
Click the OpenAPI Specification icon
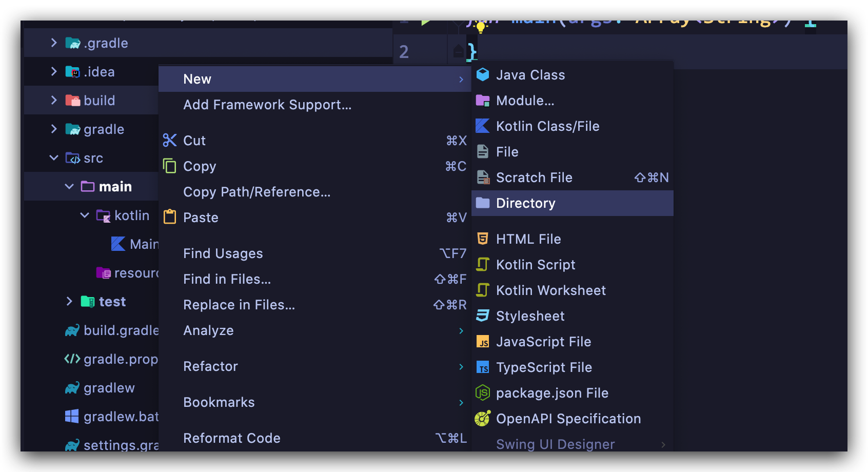[483, 419]
